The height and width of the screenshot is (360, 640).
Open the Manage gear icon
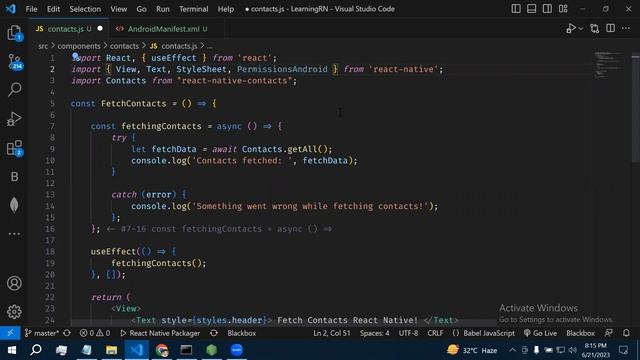pos(14,312)
